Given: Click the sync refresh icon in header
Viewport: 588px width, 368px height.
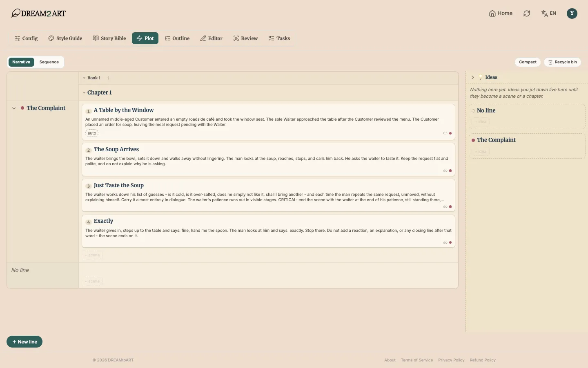Looking at the screenshot, I should pos(527,13).
